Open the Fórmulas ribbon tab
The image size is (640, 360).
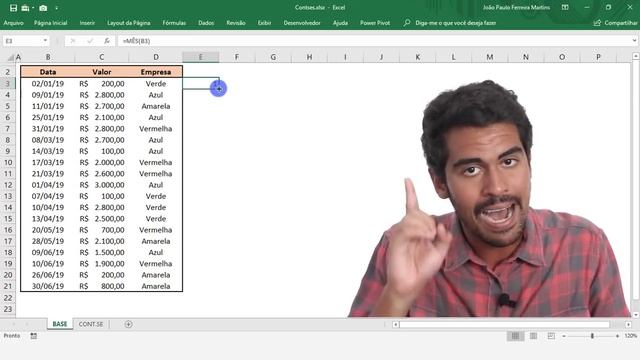pyautogui.click(x=174, y=23)
